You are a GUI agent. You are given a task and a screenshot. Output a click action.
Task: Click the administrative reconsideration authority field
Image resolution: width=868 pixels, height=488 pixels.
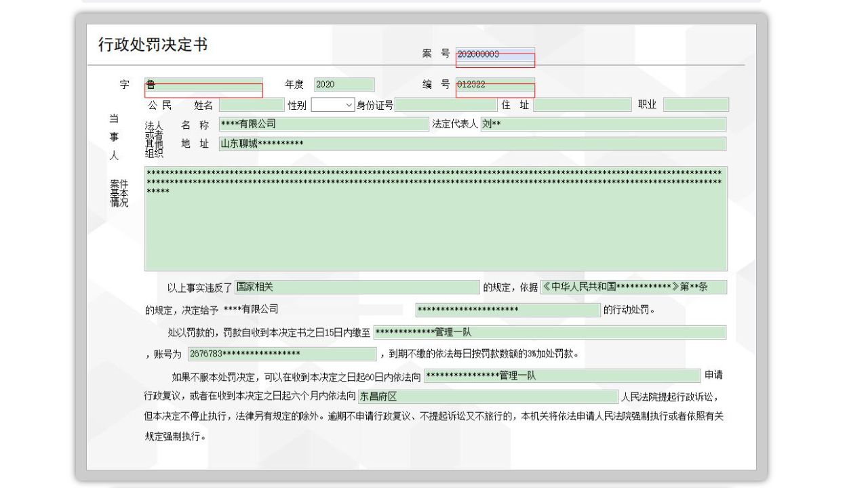click(x=561, y=375)
